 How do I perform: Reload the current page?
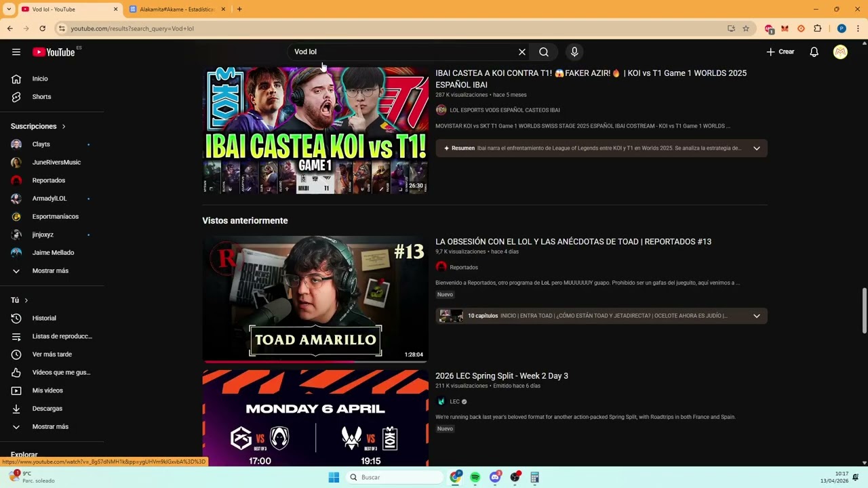coord(42,28)
